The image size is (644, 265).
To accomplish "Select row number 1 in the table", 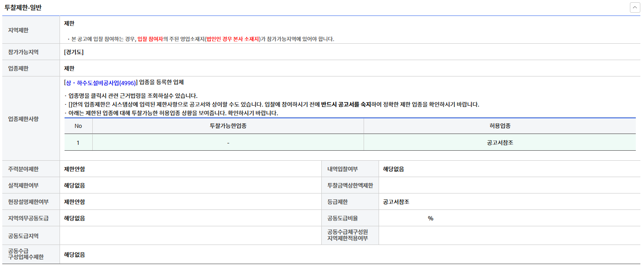I will 78,143.
